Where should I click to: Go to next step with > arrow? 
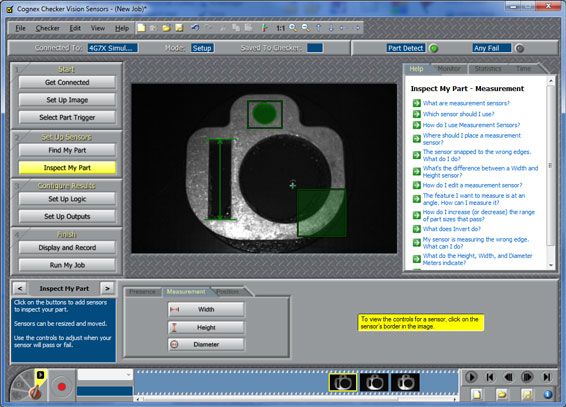107,288
